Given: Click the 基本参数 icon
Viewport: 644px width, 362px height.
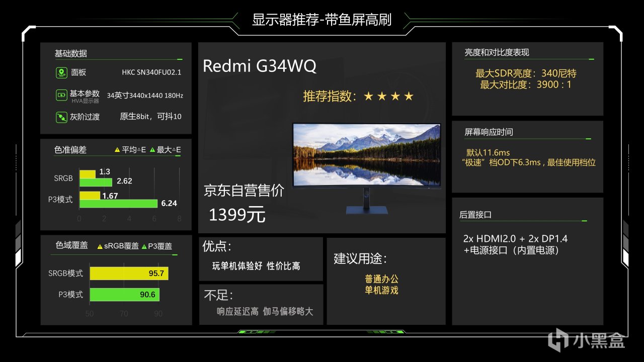Looking at the screenshot, I should coord(61,95).
